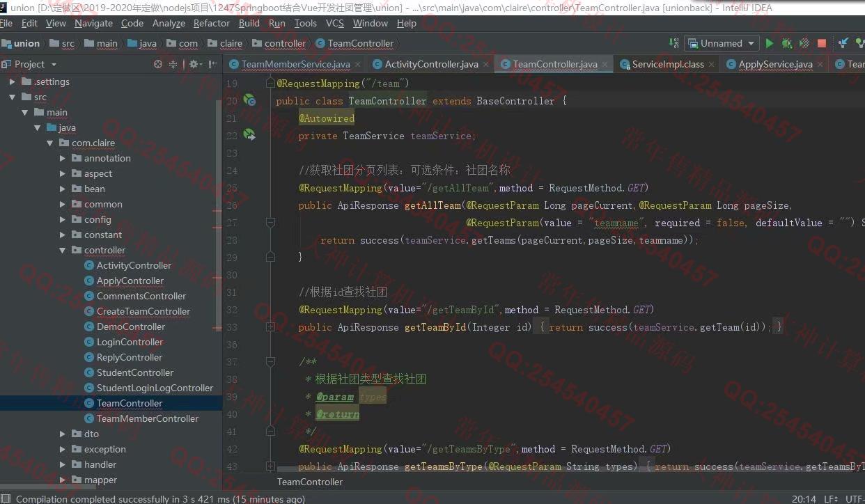Viewport: 865px width, 504px height.
Task: Close the TeamController.java tab
Action: coord(605,65)
